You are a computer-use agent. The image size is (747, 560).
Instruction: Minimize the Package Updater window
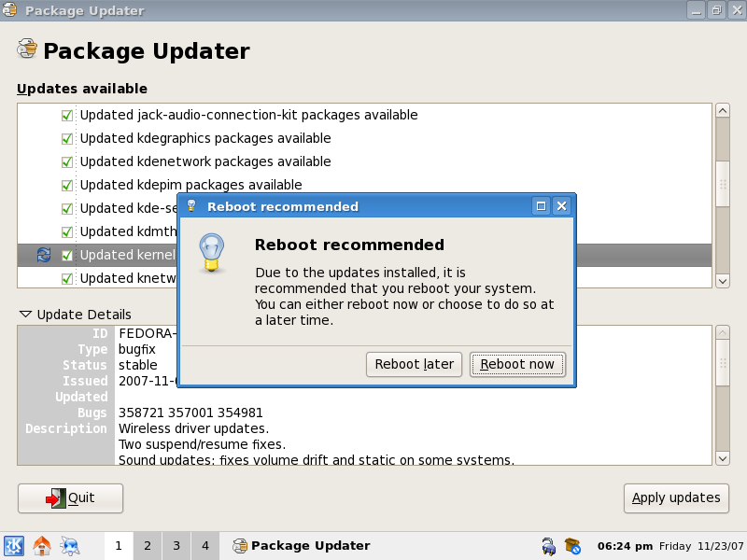tap(696, 10)
